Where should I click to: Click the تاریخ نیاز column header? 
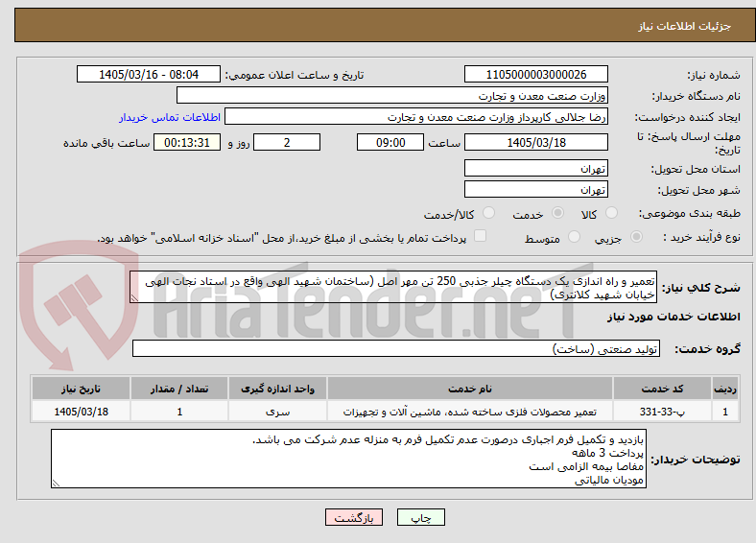(x=81, y=389)
